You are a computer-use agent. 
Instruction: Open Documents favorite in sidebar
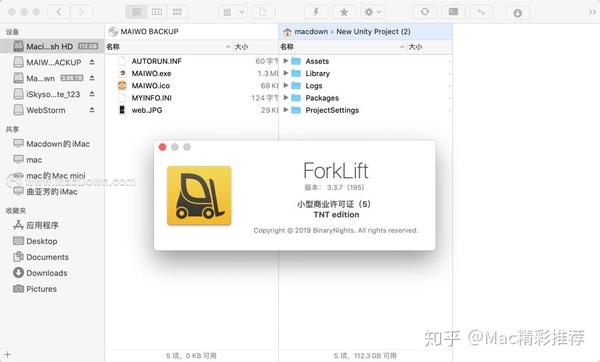coord(41,257)
